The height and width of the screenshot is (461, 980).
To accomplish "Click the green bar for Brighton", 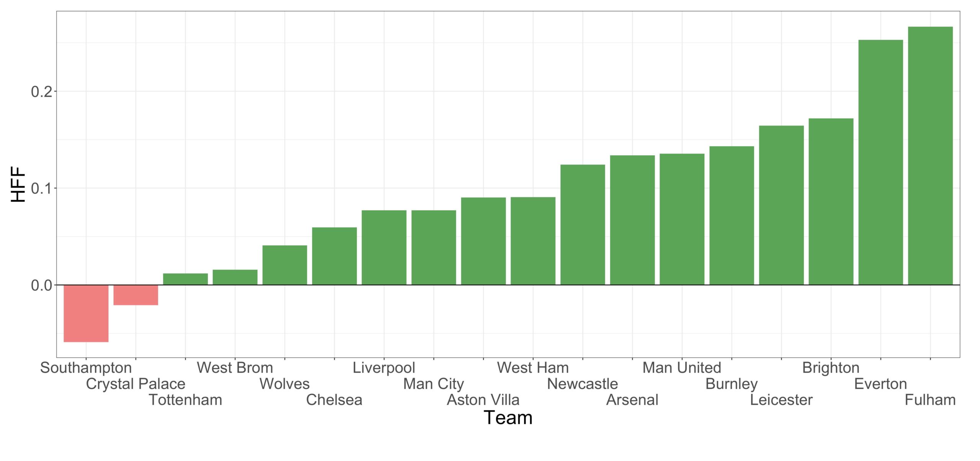I will click(x=831, y=201).
